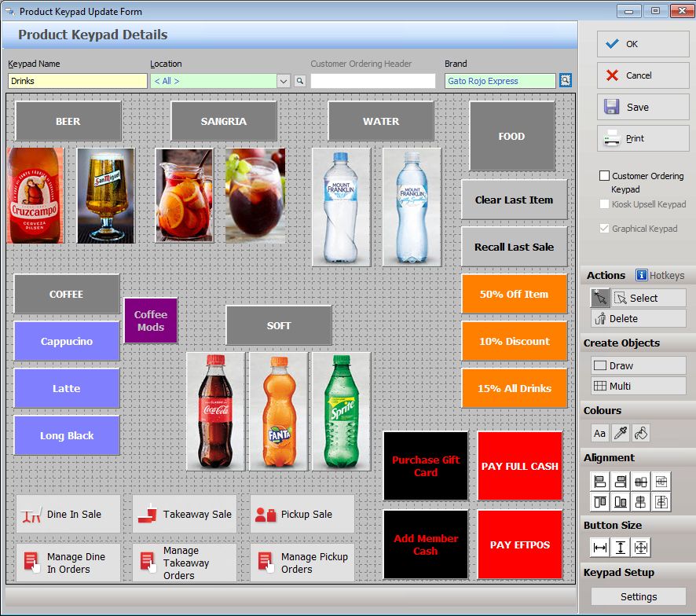Toggle the Kiosk Upsell Keypad checkbox
The height and width of the screenshot is (616, 696).
click(604, 204)
